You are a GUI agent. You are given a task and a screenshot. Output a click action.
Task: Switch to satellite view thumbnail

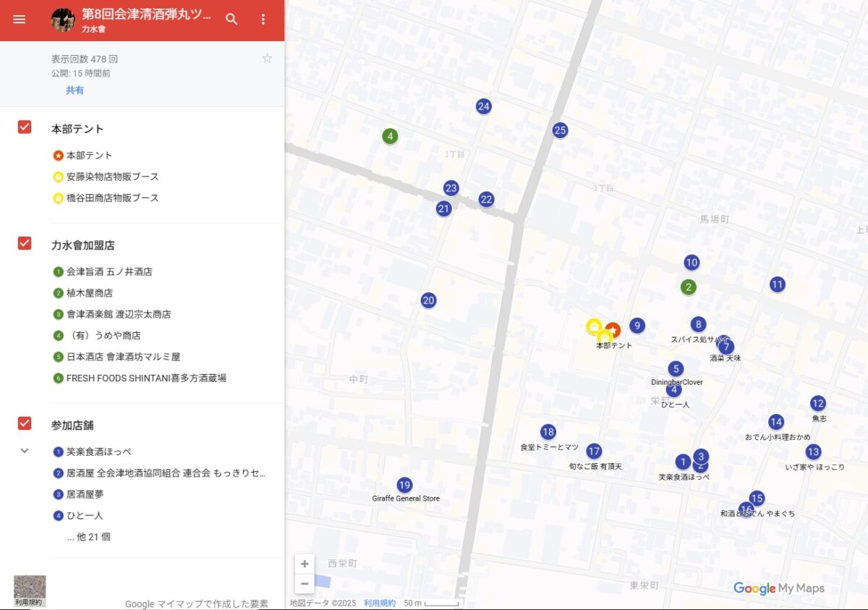pos(30,591)
